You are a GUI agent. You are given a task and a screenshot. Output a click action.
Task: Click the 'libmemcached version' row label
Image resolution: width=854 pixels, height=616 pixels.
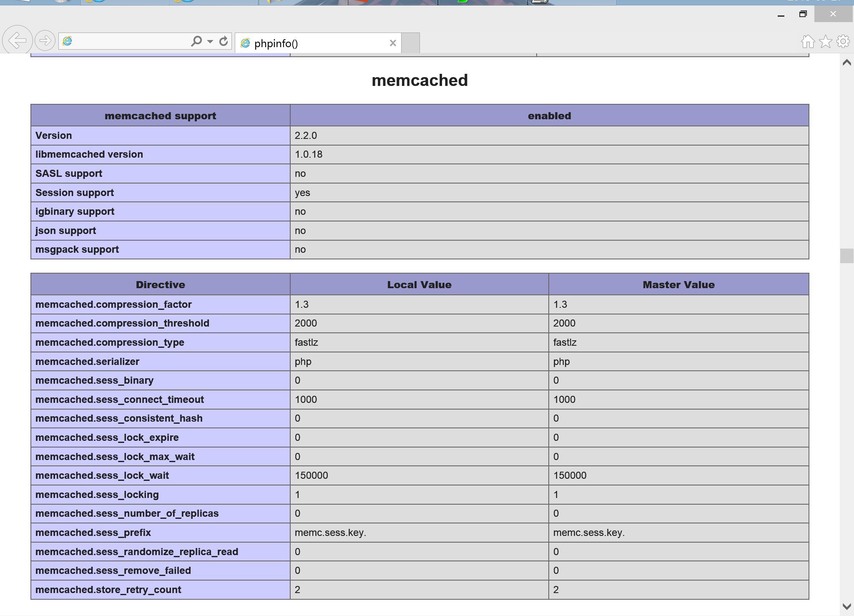click(x=89, y=154)
